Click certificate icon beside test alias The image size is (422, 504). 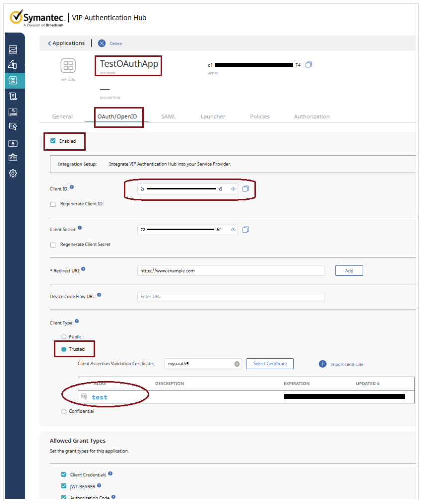point(84,396)
